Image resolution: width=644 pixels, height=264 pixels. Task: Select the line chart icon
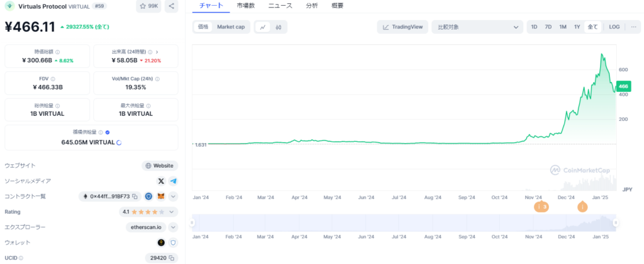pos(263,27)
